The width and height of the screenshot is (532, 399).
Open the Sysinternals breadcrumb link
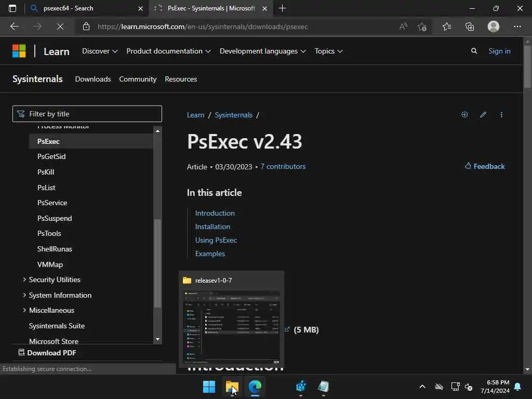(233, 115)
